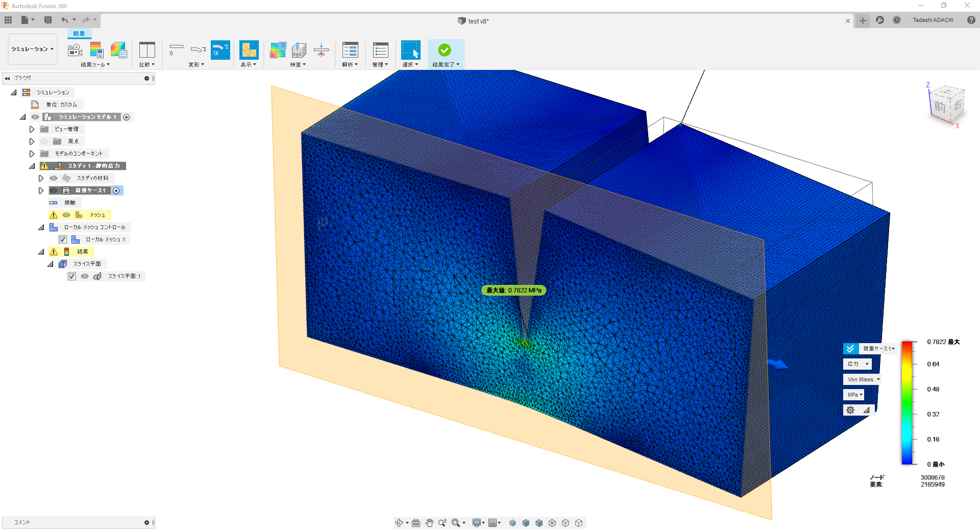Viewport: 980px width, 531px height.
Task: Open the 結果完了 menu
Action: click(x=446, y=65)
